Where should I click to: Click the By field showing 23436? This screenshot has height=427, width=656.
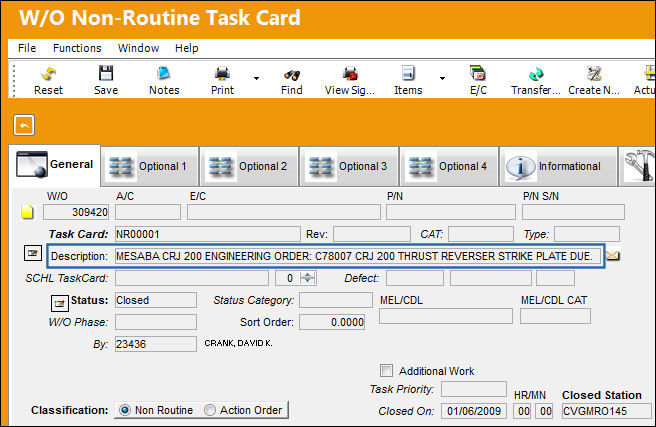(156, 344)
